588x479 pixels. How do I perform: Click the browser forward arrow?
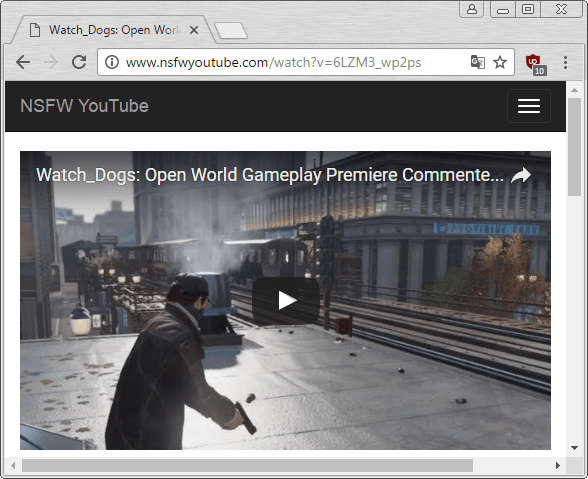click(51, 62)
